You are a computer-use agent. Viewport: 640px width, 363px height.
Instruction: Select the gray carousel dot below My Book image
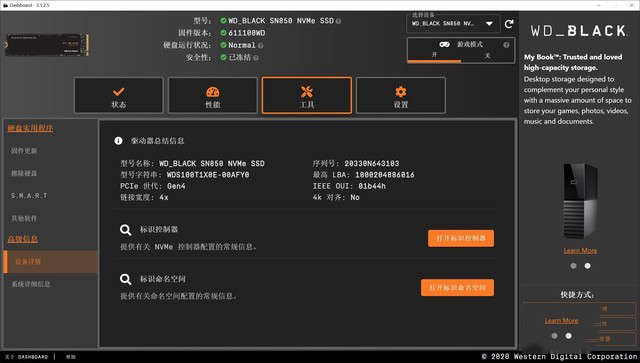click(573, 266)
